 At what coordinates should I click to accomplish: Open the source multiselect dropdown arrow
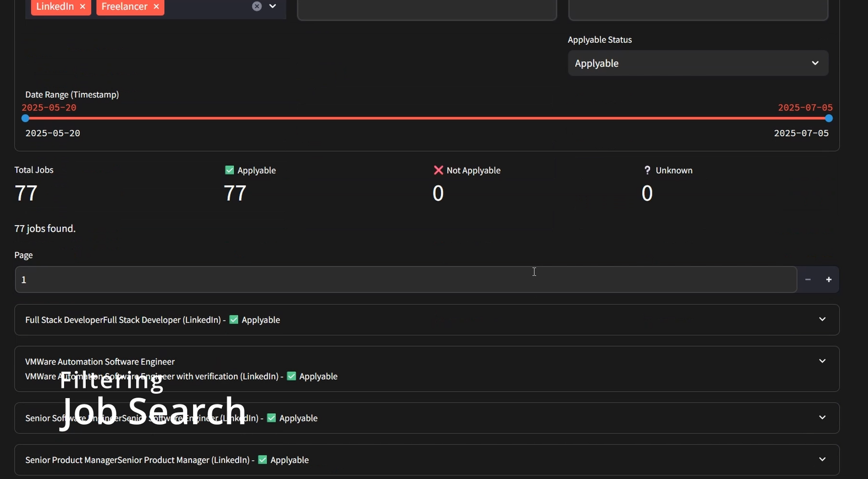pyautogui.click(x=273, y=7)
